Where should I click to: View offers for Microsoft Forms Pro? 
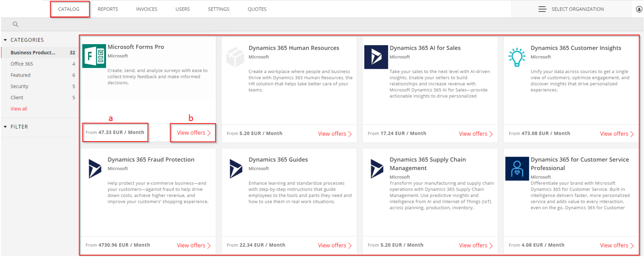pyautogui.click(x=193, y=133)
